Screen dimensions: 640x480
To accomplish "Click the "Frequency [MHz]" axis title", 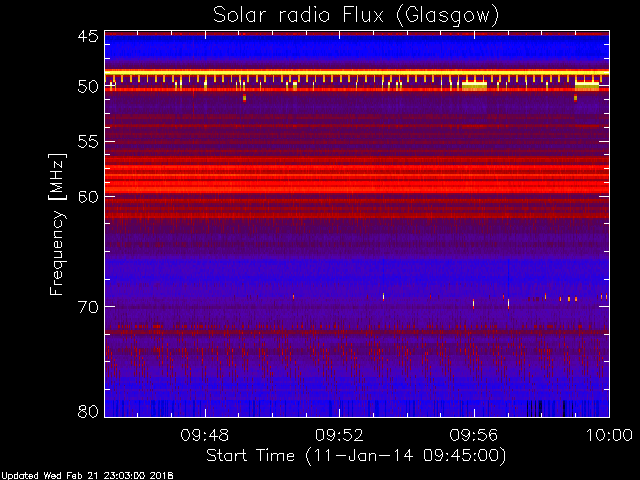I will 57,224.
